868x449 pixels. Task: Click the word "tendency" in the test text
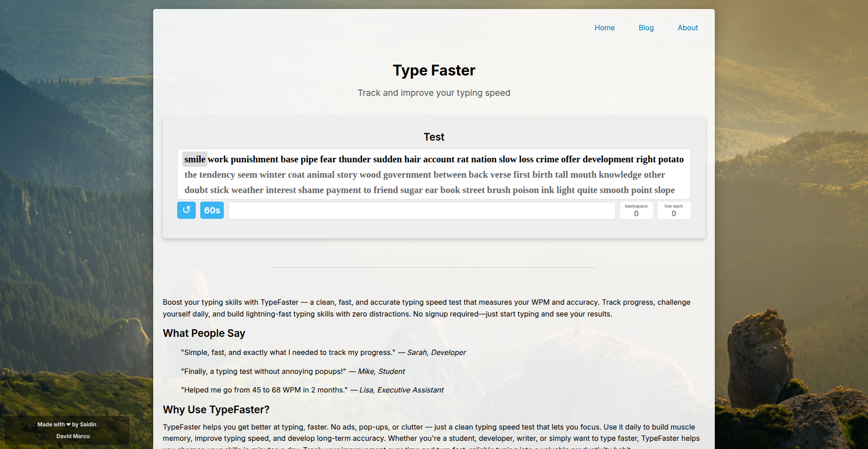pos(217,175)
